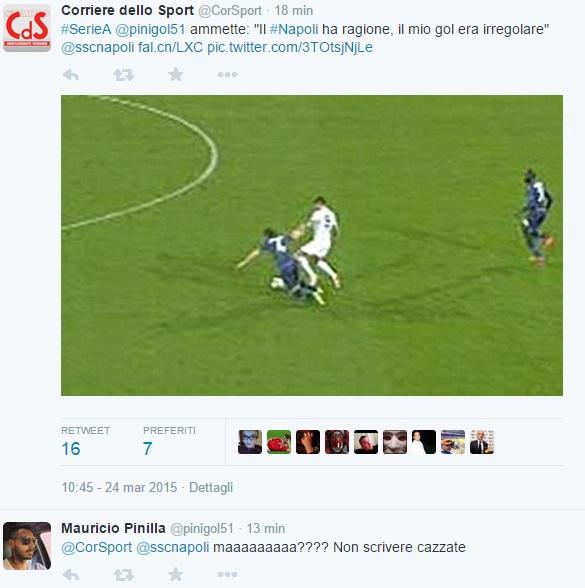Open the Dettagli link
This screenshot has height=588, width=585.
point(211,488)
